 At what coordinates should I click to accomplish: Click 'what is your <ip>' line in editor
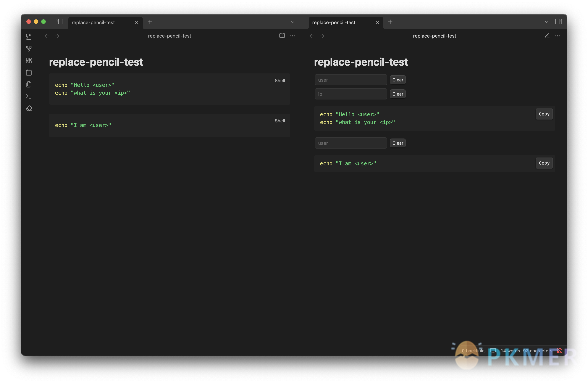[x=92, y=93]
